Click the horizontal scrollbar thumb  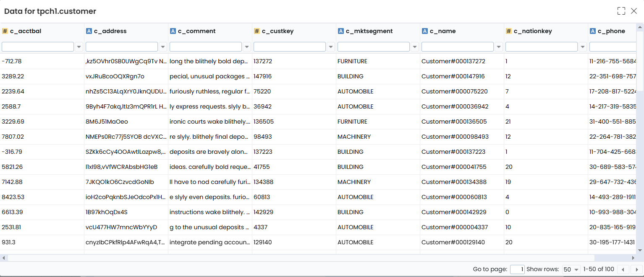click(x=301, y=258)
